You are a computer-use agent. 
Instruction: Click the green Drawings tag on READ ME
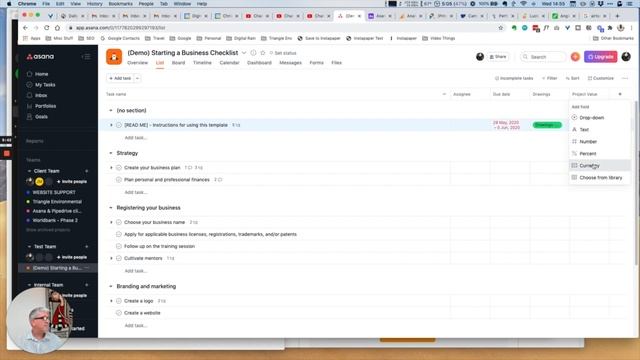[547, 125]
